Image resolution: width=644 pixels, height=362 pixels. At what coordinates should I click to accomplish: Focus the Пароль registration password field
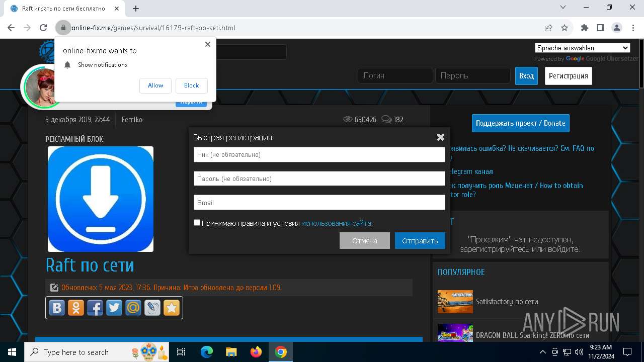click(x=319, y=178)
